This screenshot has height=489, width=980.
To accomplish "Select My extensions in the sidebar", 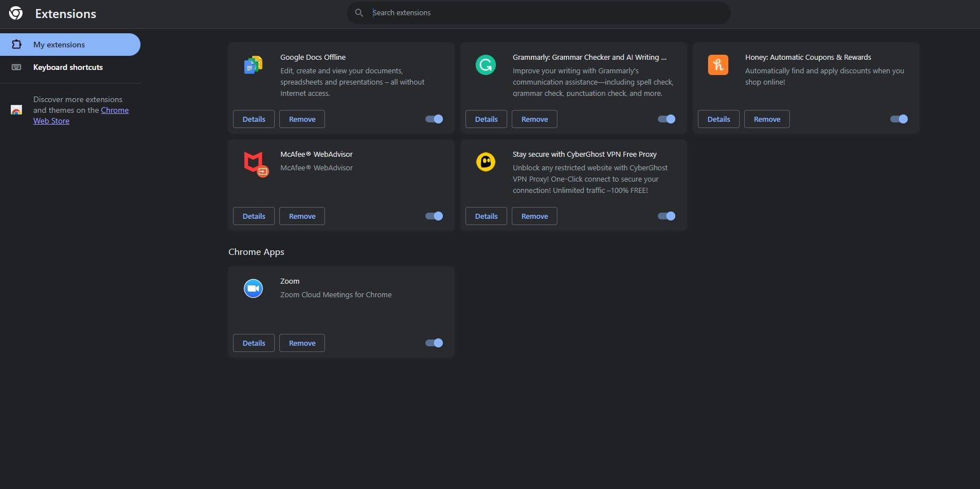I will click(x=70, y=45).
